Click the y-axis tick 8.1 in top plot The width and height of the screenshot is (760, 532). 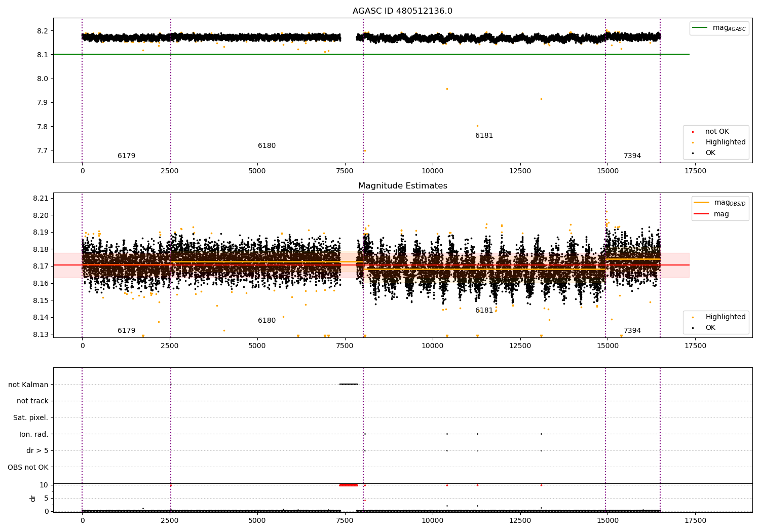pyautogui.click(x=44, y=55)
